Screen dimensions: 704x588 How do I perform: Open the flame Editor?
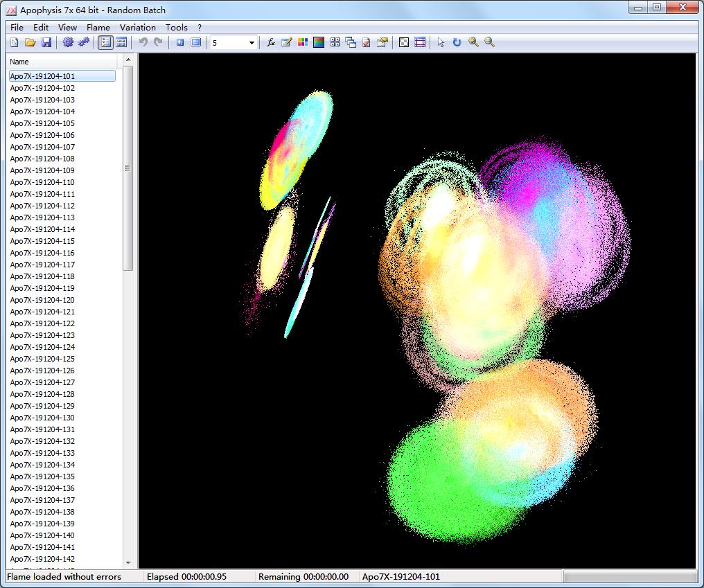click(x=285, y=42)
